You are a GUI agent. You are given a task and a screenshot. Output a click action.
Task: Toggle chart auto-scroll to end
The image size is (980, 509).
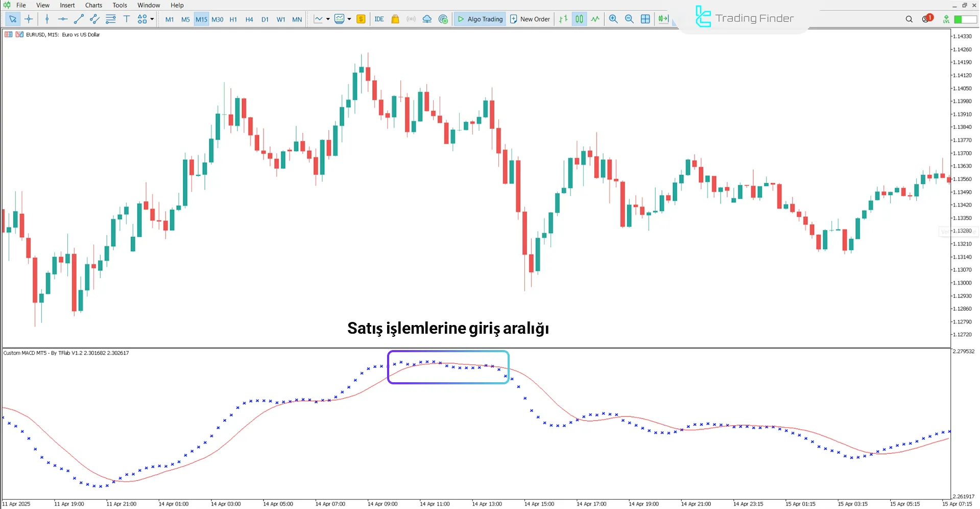click(663, 19)
